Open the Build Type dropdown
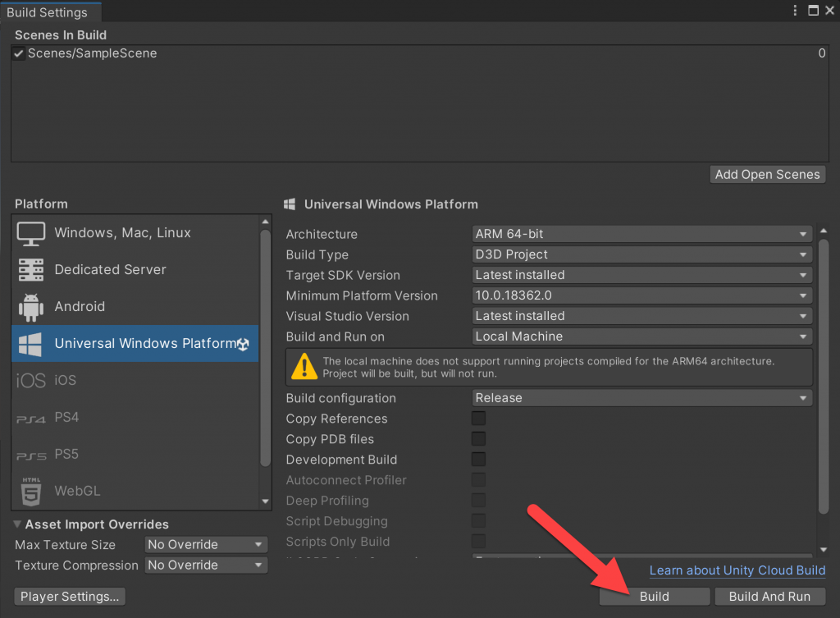840x618 pixels. (641, 254)
